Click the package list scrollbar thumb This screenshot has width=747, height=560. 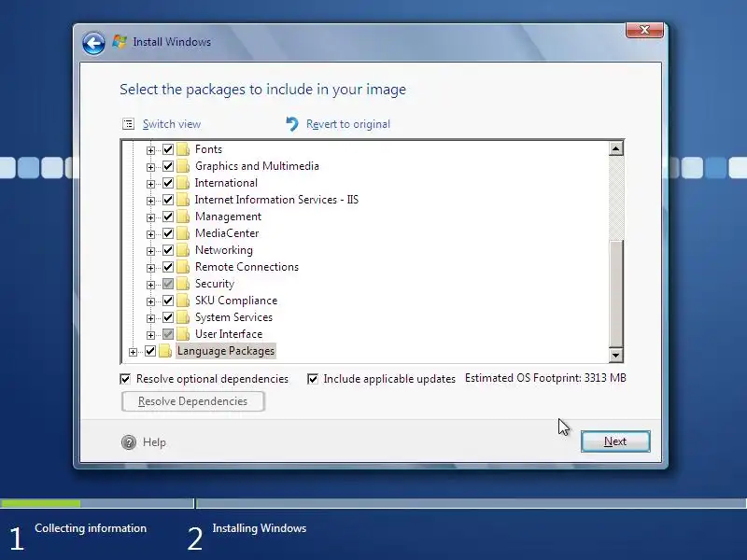click(615, 294)
